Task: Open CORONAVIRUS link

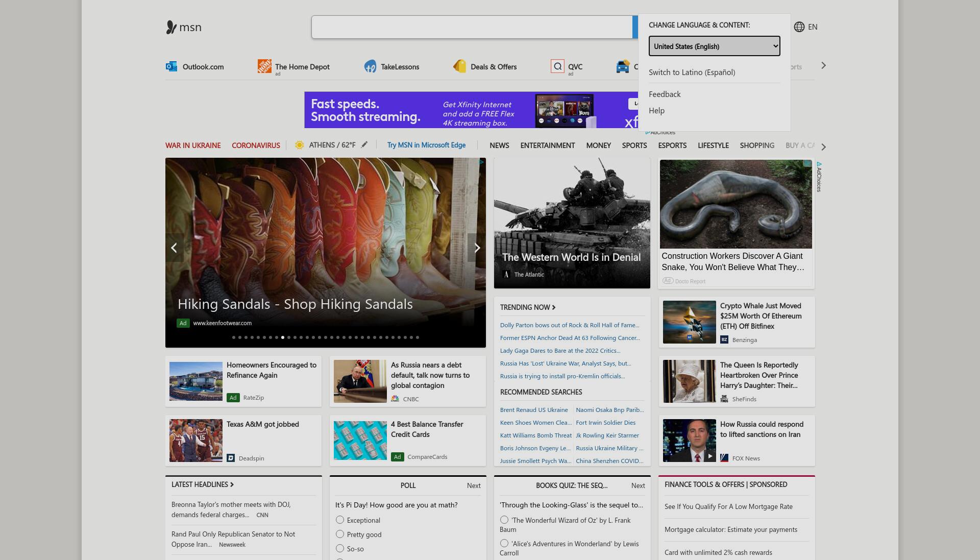Action: click(256, 145)
